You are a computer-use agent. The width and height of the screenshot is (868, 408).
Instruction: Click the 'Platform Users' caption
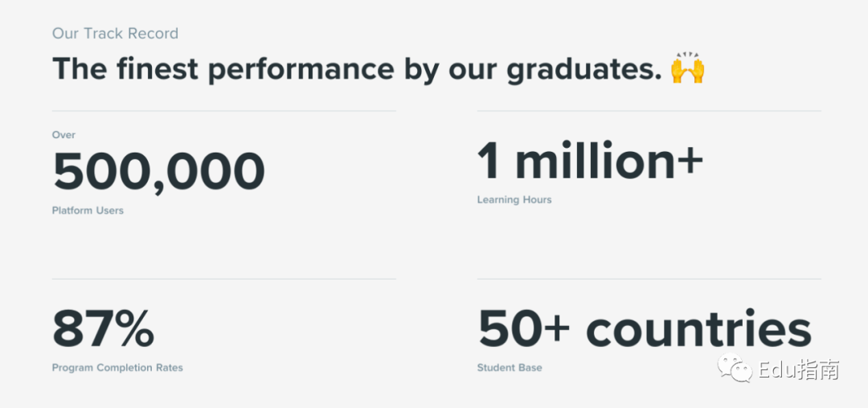click(88, 210)
